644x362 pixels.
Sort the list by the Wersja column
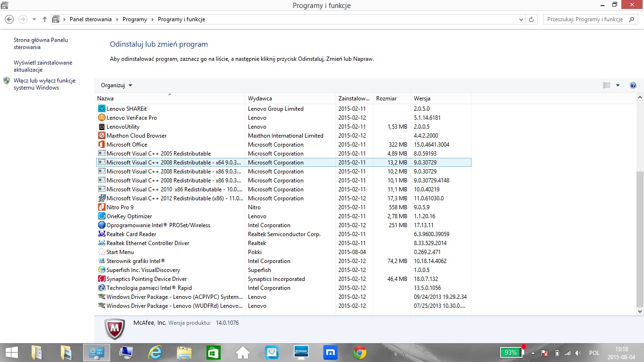[441, 99]
